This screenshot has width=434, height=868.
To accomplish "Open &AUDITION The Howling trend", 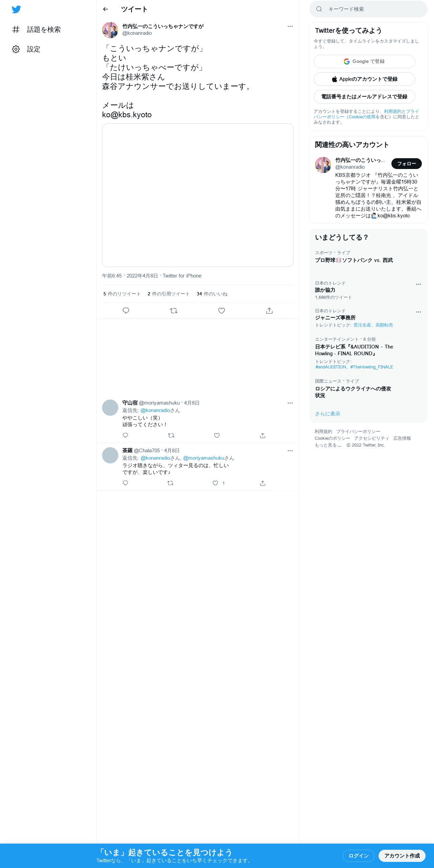I will (354, 350).
